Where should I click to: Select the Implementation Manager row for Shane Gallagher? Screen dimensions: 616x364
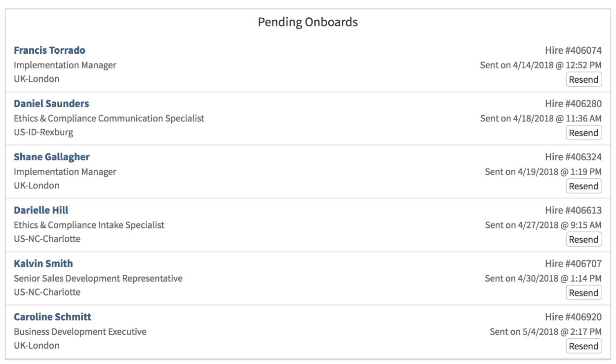click(x=65, y=171)
